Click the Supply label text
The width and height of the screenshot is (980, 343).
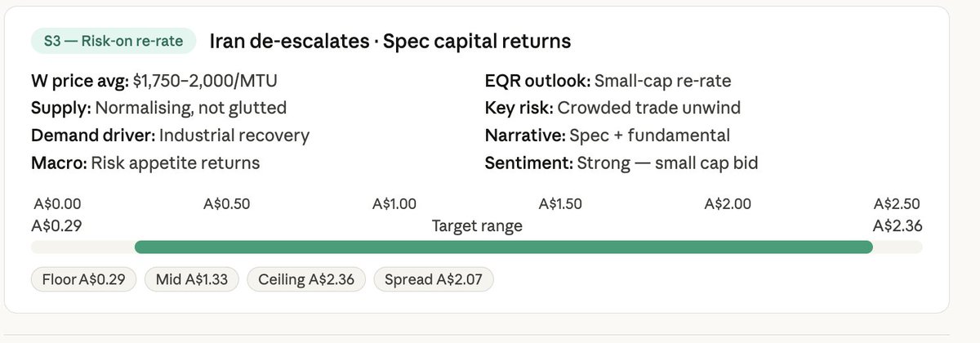click(61, 108)
